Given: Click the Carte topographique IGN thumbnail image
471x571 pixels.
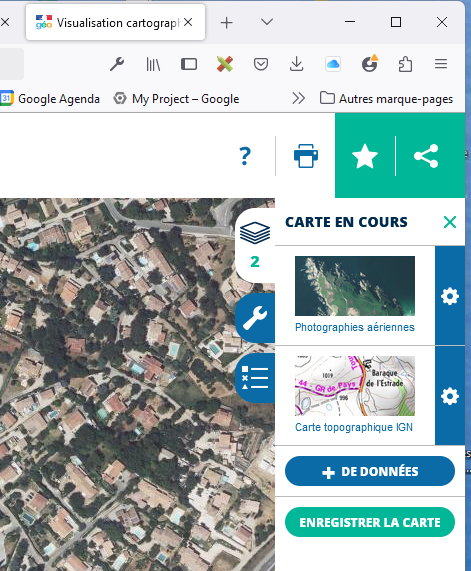Looking at the screenshot, I should coord(355,386).
